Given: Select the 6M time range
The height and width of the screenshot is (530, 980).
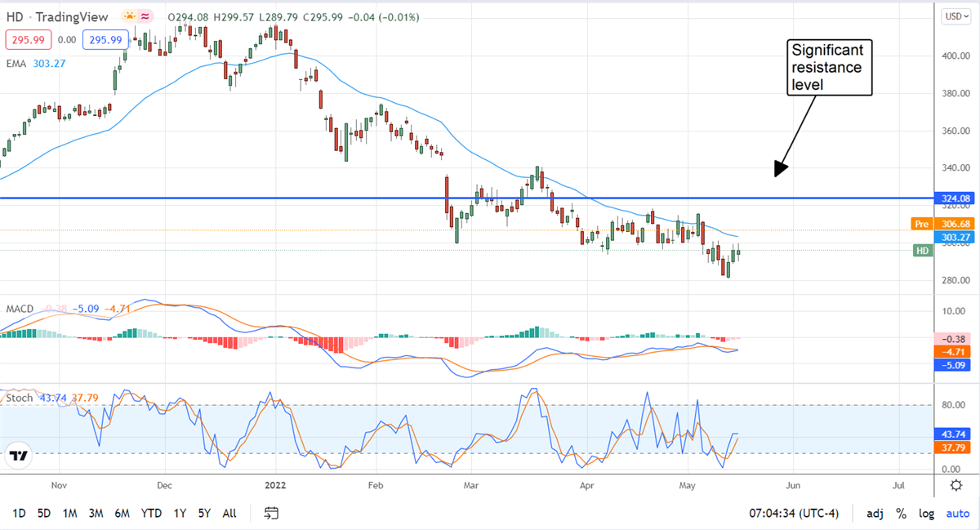Looking at the screenshot, I should pyautogui.click(x=122, y=514).
